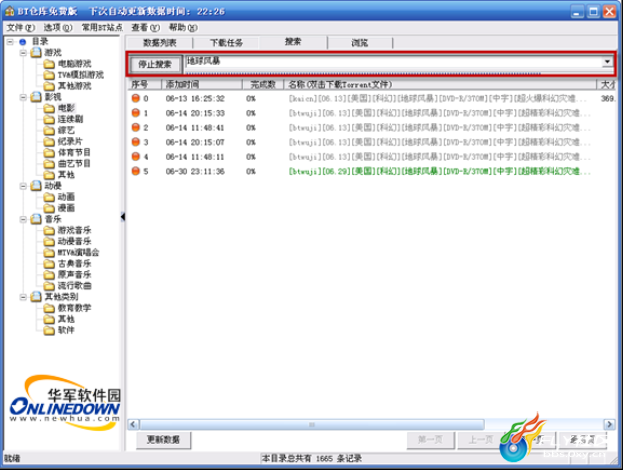Click the red status icon of row 4

136,157
